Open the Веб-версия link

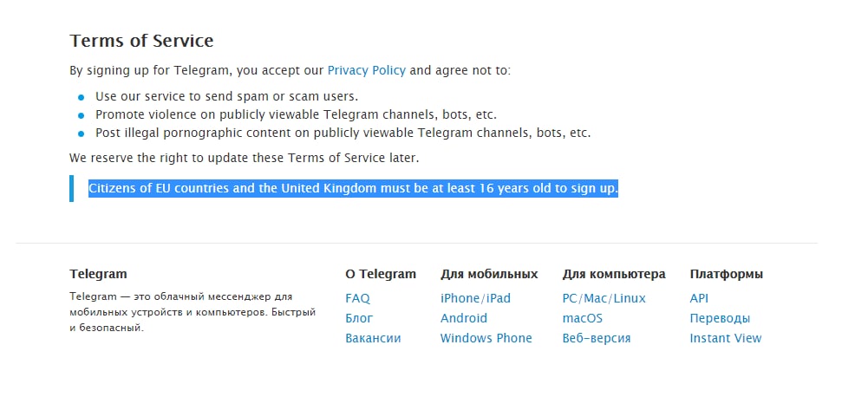tap(597, 338)
